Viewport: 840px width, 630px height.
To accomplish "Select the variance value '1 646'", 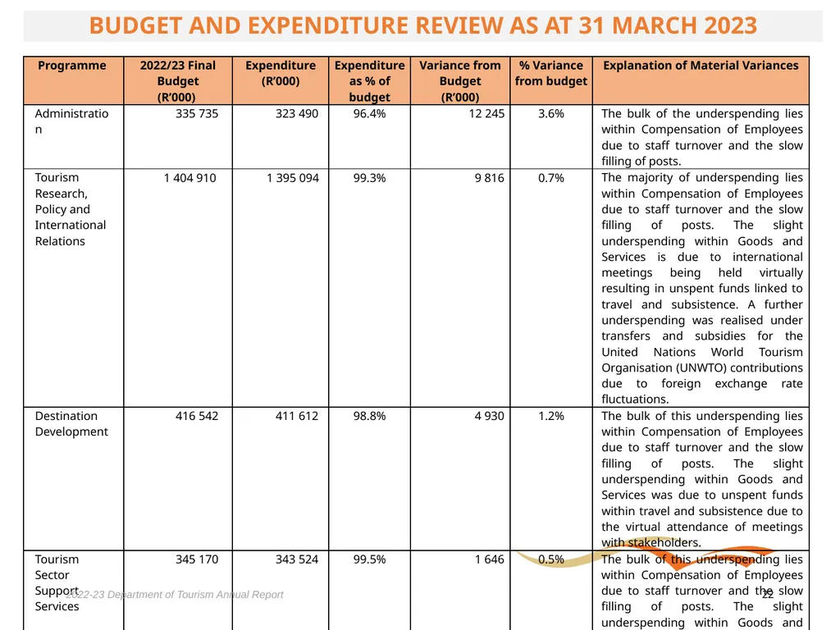I will click(x=489, y=559).
